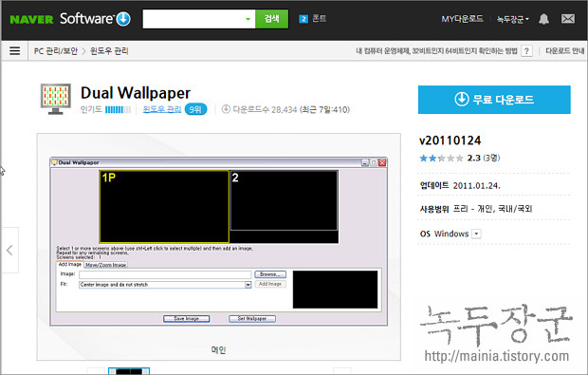The height and width of the screenshot is (375, 588).
Task: Open notifications bell icon
Action: (x=543, y=19)
